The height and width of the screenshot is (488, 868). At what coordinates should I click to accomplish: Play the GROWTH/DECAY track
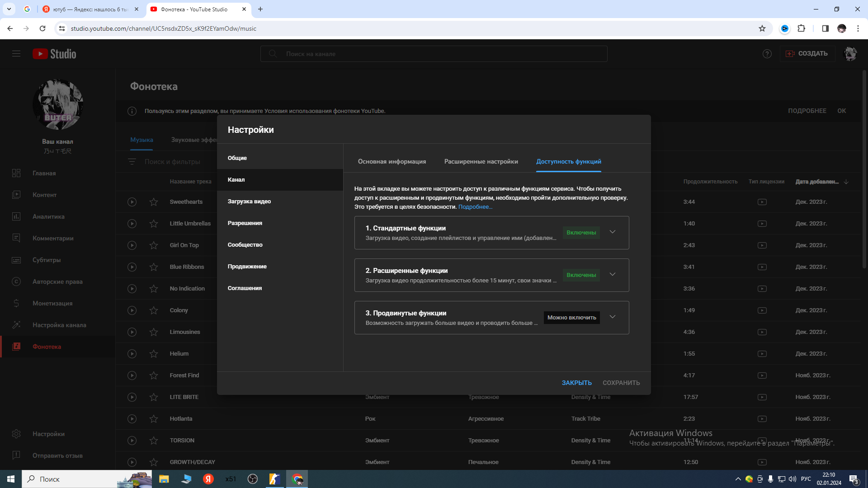click(x=132, y=462)
